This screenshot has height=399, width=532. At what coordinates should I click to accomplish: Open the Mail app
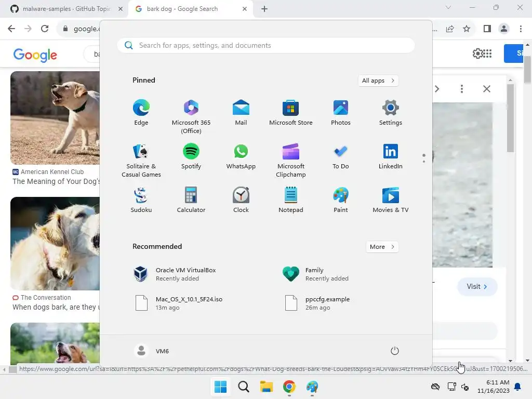click(x=241, y=113)
